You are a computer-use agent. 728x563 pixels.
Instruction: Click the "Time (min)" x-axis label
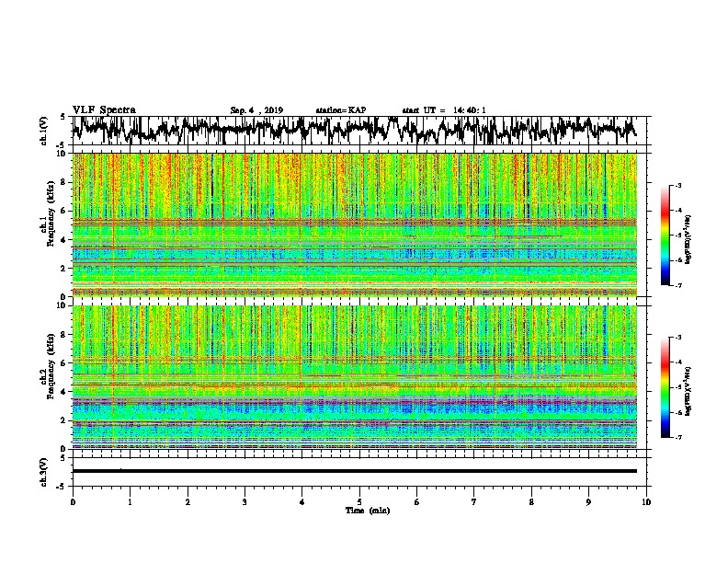pyautogui.click(x=368, y=511)
